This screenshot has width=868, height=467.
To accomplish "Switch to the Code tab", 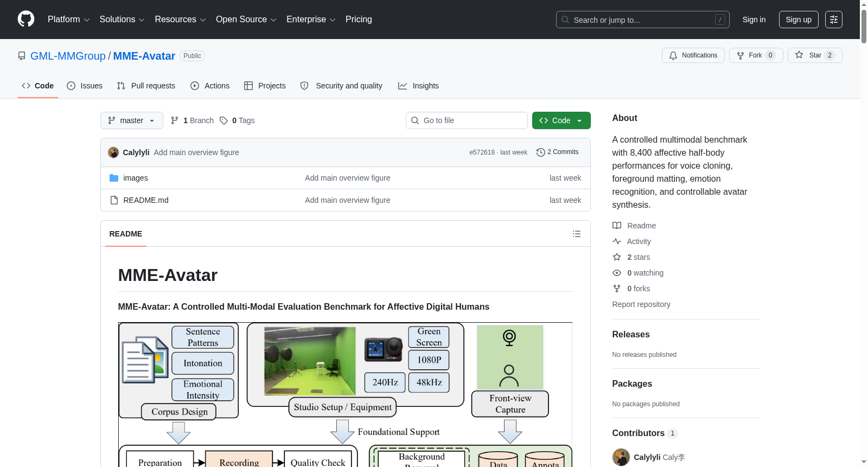I will click(x=38, y=86).
